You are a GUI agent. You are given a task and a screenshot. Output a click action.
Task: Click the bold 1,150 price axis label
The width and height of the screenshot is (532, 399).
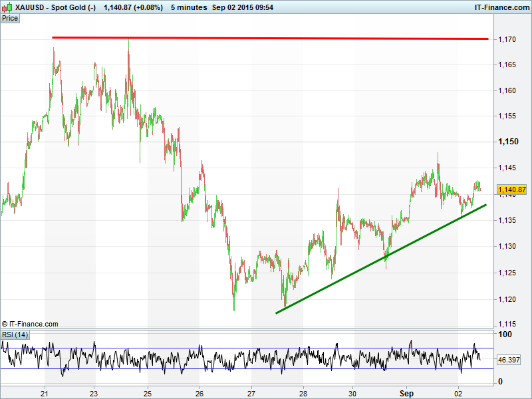pos(508,142)
